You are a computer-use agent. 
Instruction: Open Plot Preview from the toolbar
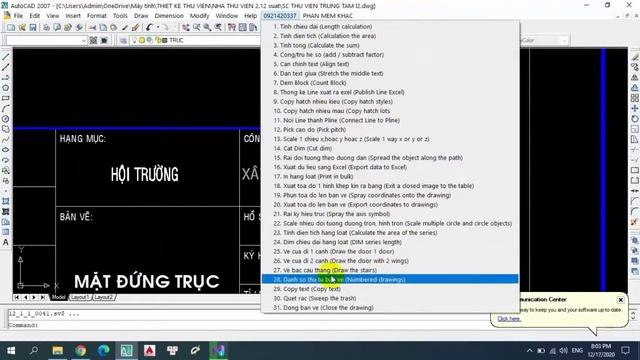pyautogui.click(x=57, y=27)
